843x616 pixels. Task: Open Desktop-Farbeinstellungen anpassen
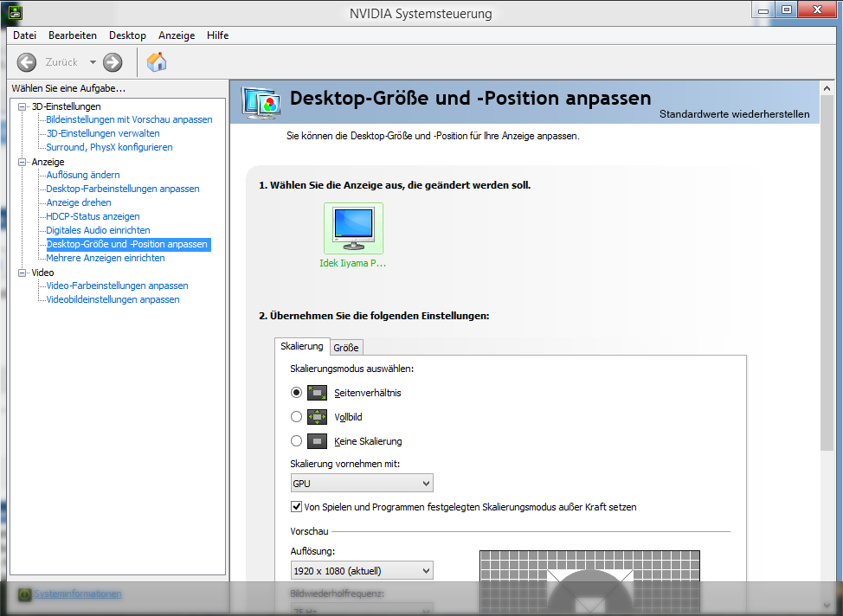point(123,189)
